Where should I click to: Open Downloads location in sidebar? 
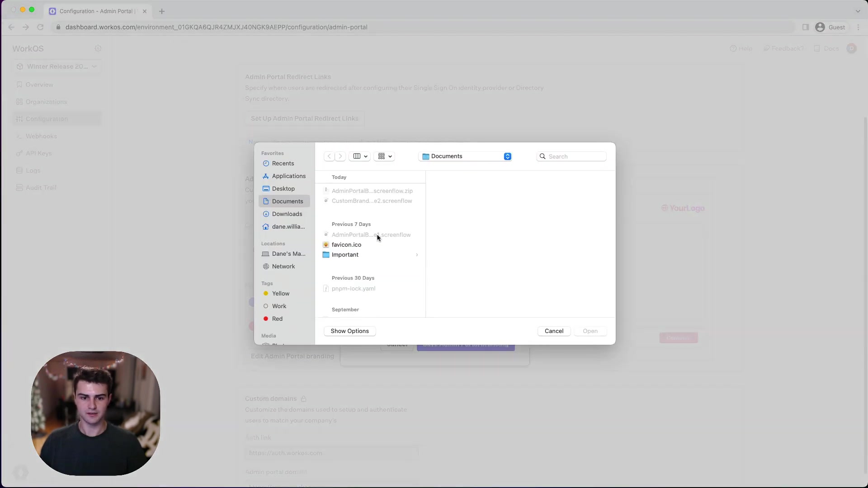[287, 214]
